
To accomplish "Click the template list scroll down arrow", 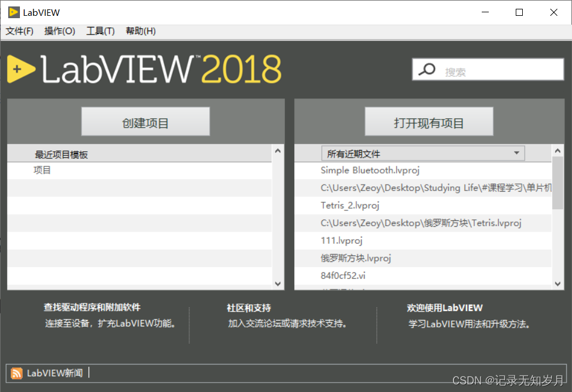I will pos(278,284).
